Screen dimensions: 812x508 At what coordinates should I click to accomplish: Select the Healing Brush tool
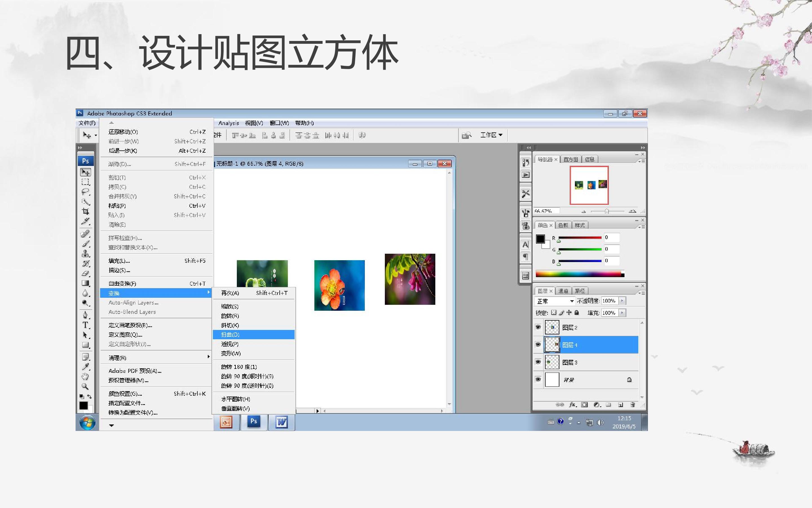pos(85,233)
